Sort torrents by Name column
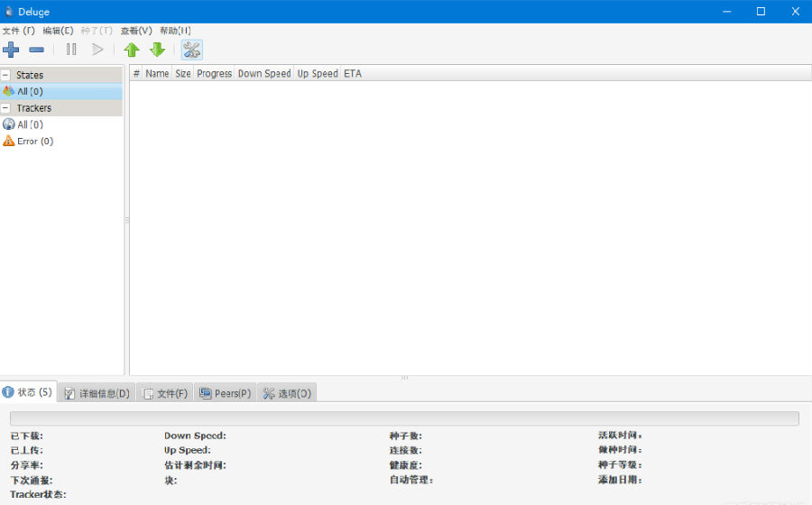This screenshot has height=505, width=812. coord(157,74)
